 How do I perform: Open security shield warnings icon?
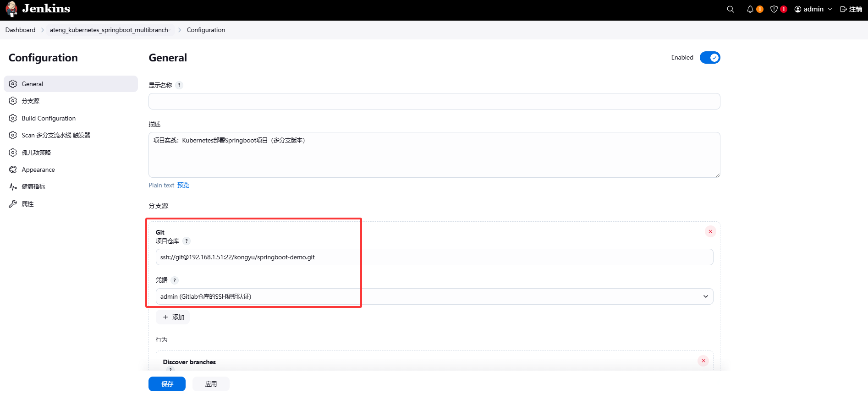[x=774, y=9]
